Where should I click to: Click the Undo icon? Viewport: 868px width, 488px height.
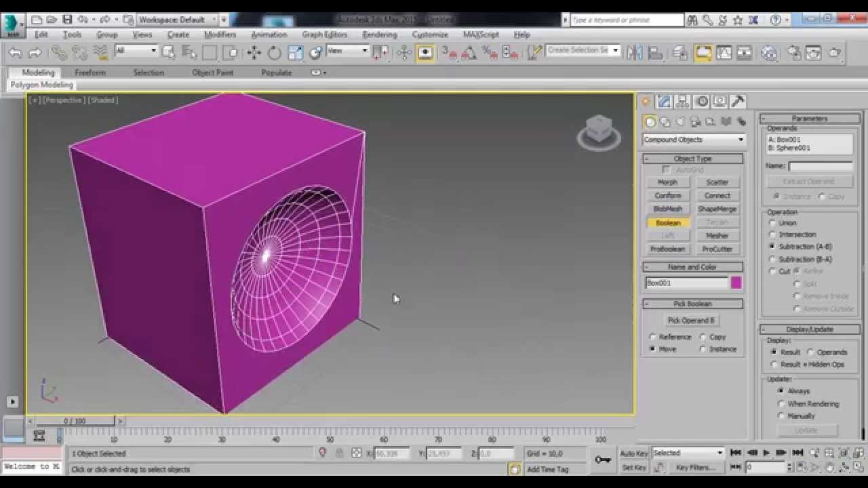click(x=14, y=53)
